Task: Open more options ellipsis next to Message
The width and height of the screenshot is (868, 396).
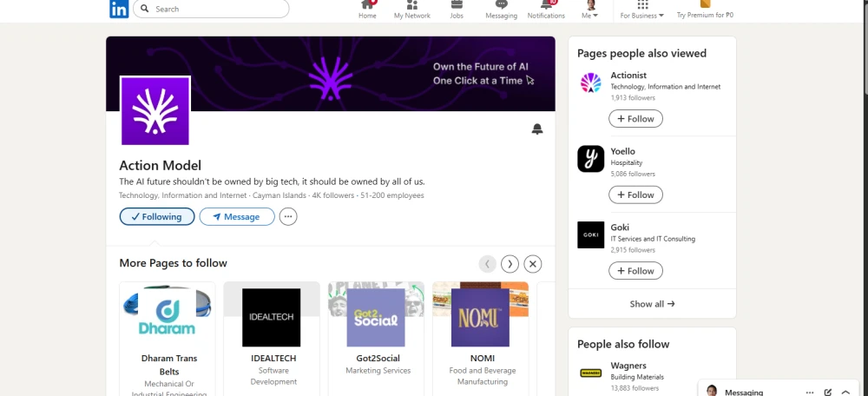Action: [x=288, y=216]
